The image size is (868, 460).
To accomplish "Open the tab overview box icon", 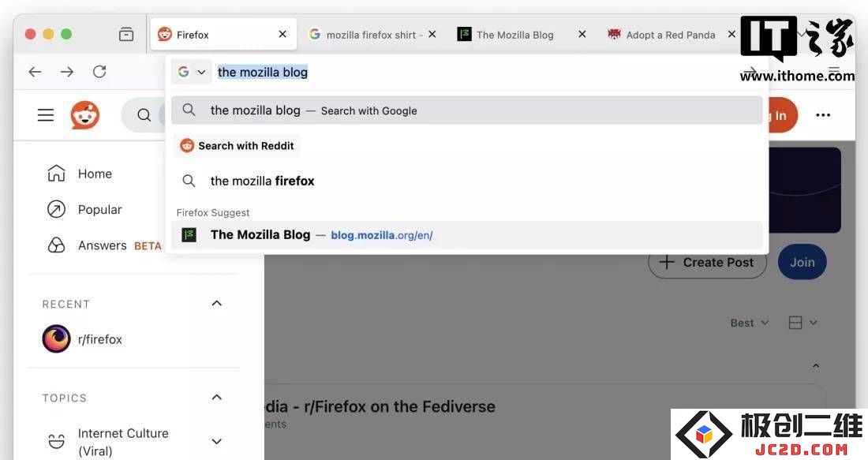I will [x=126, y=34].
